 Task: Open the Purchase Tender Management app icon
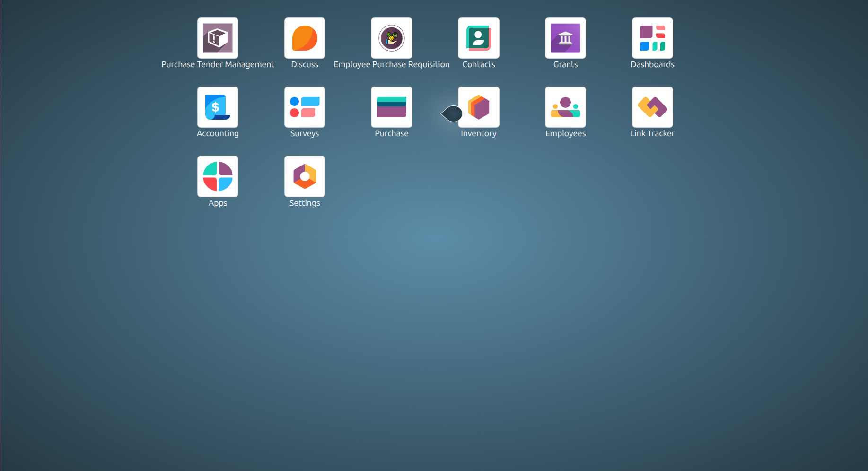218,38
